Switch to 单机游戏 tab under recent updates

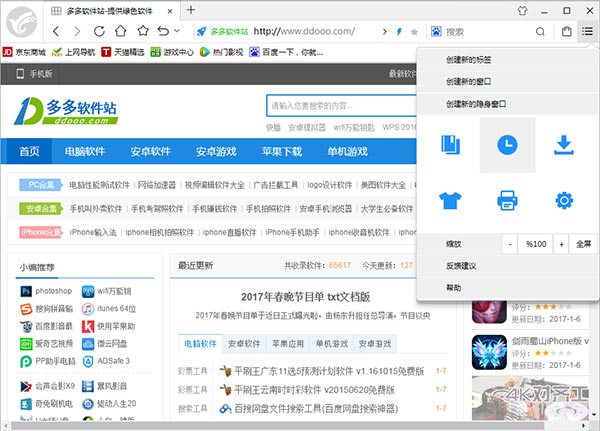[x=331, y=344]
